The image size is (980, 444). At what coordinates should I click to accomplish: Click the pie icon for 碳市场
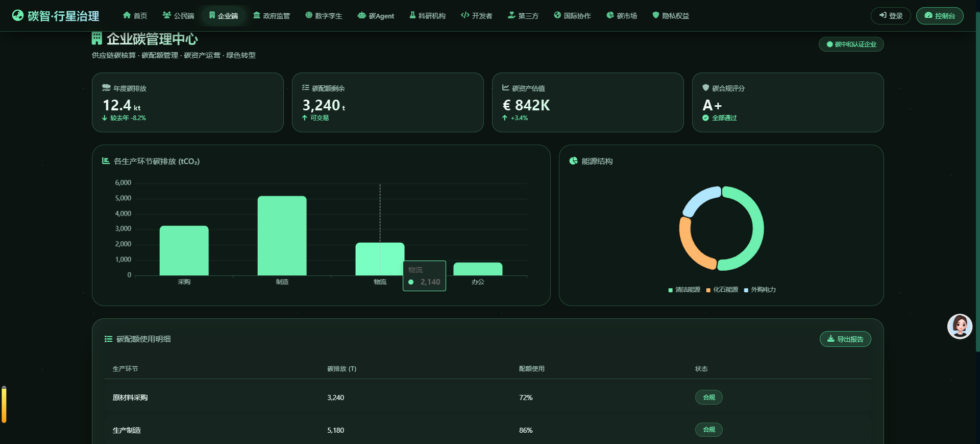(x=610, y=15)
